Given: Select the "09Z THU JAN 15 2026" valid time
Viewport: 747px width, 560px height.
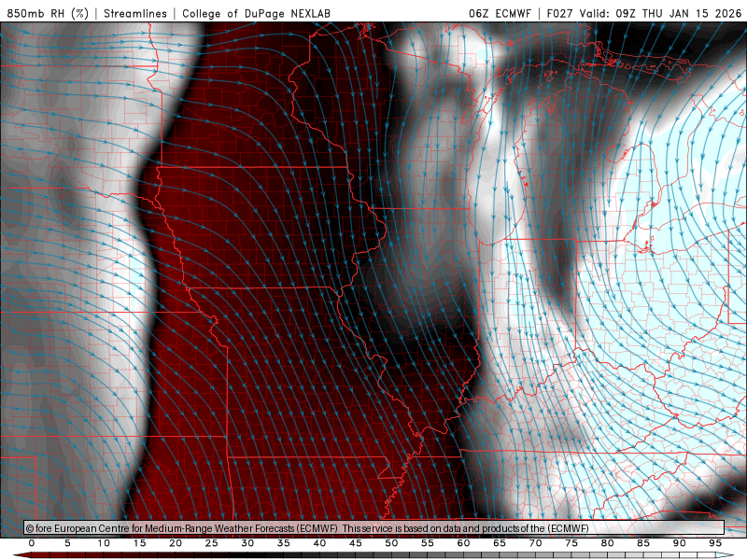Looking at the screenshot, I should pos(679,13).
